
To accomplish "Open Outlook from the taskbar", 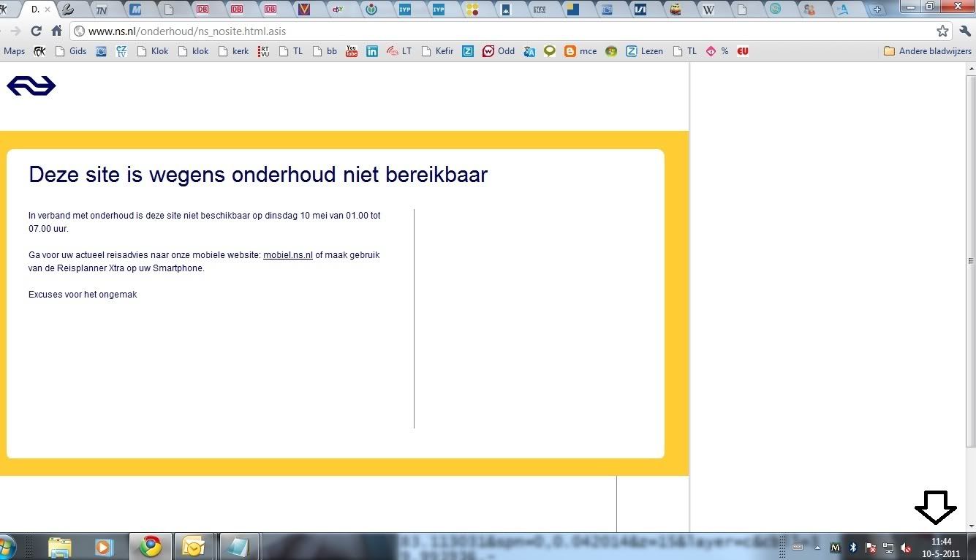I will [193, 546].
